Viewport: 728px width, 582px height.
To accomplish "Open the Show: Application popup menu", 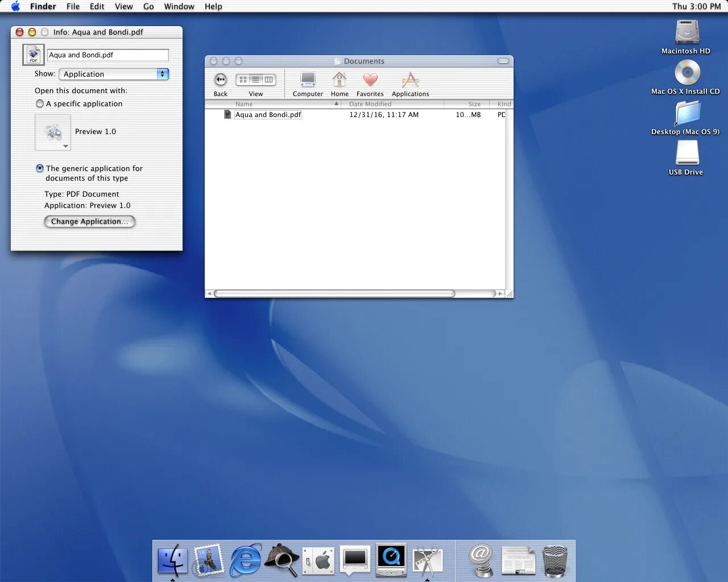I will pyautogui.click(x=114, y=74).
